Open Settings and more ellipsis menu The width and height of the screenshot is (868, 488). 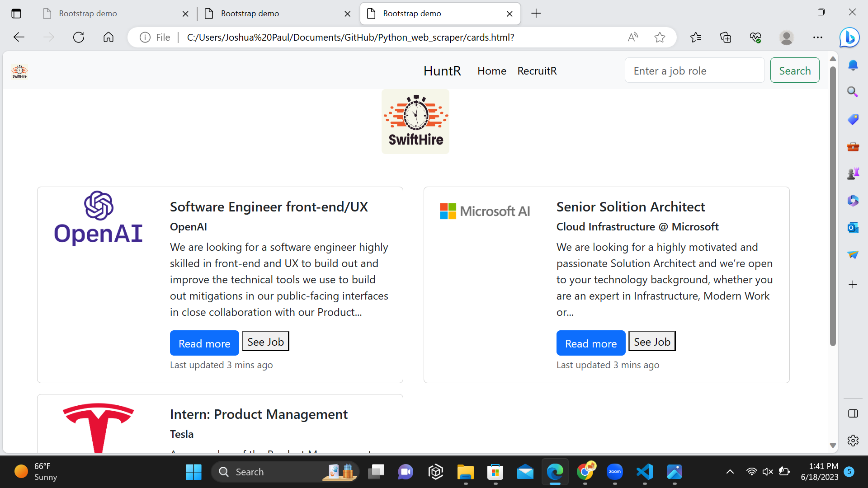click(817, 38)
